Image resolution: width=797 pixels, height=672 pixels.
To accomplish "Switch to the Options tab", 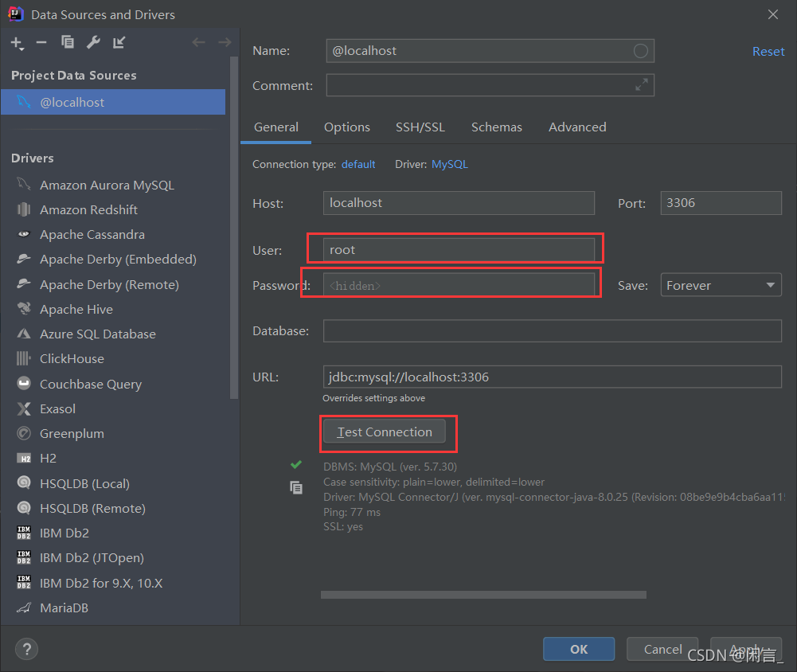I will (x=347, y=127).
